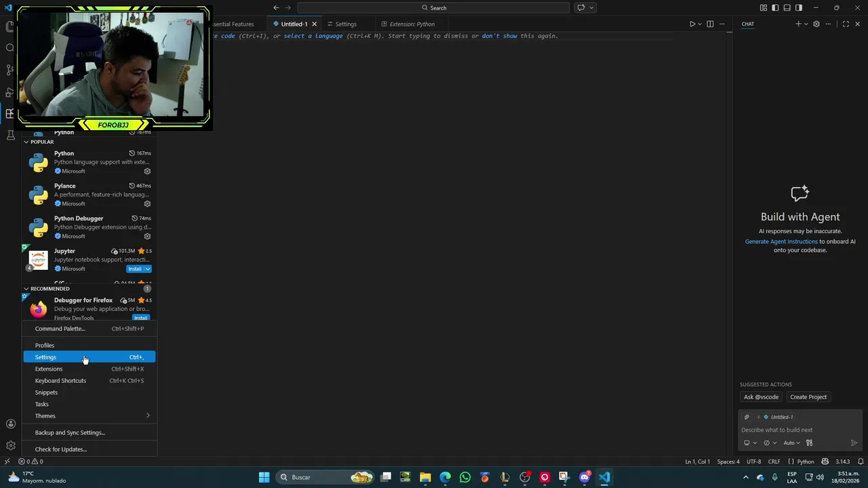Click the Ask @vscode button
The image size is (868, 488).
761,397
